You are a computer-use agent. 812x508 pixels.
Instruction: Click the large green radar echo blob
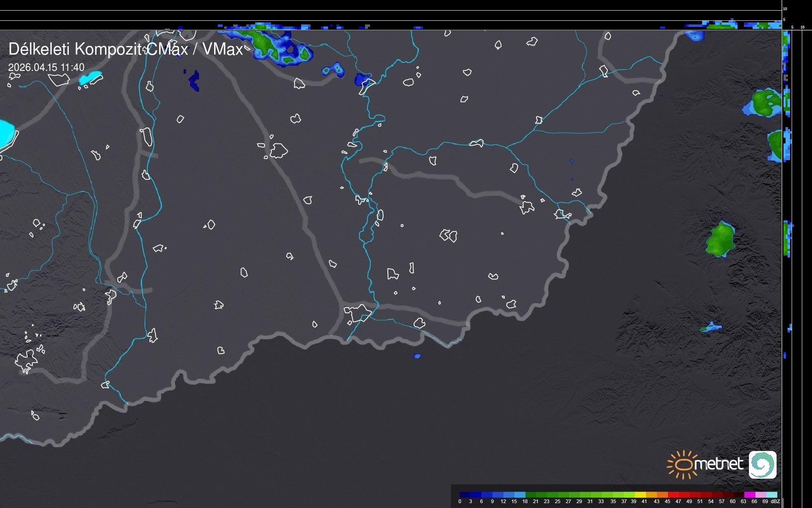pyautogui.click(x=720, y=240)
